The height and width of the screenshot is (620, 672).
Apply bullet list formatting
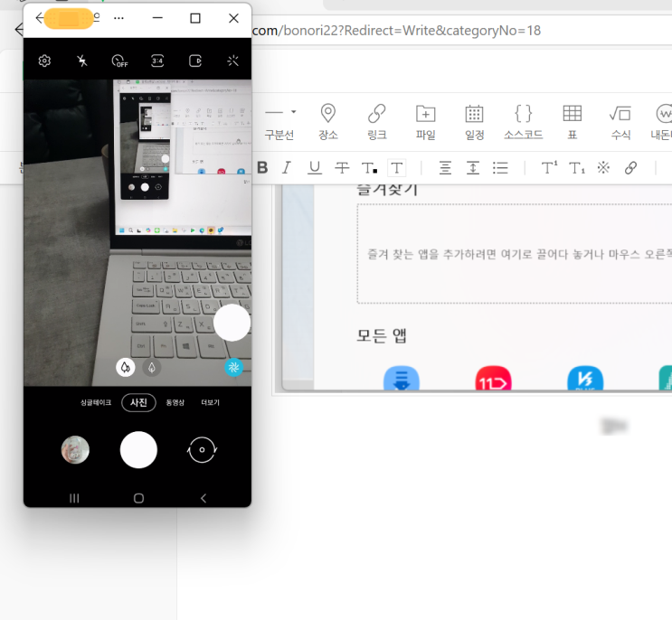click(500, 167)
